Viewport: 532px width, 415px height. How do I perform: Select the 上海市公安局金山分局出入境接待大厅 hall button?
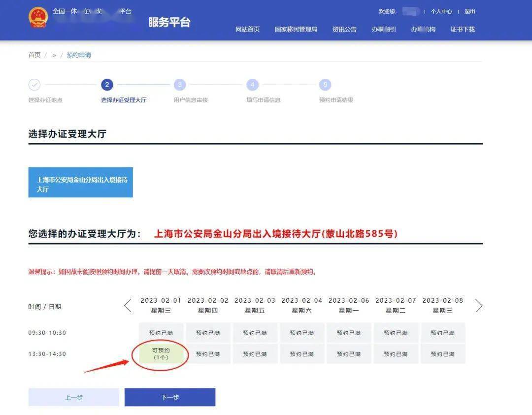80,182
